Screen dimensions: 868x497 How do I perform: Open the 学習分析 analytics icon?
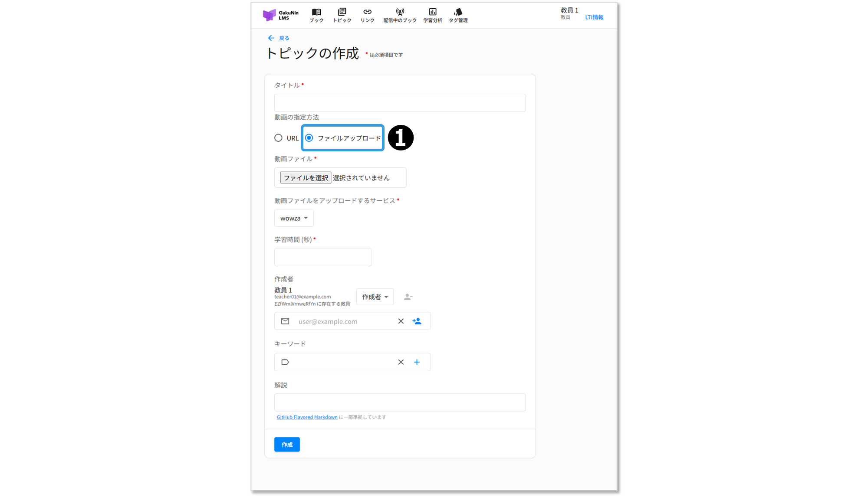tap(432, 12)
